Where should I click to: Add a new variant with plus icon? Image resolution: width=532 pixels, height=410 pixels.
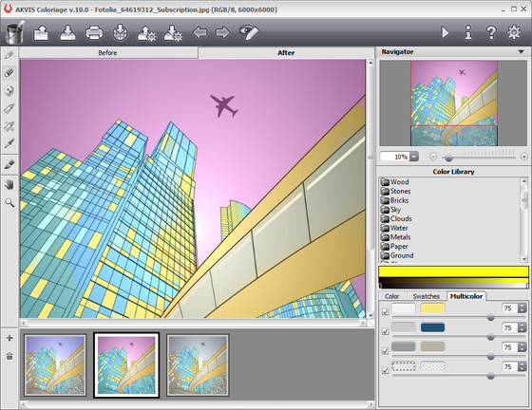tap(9, 338)
